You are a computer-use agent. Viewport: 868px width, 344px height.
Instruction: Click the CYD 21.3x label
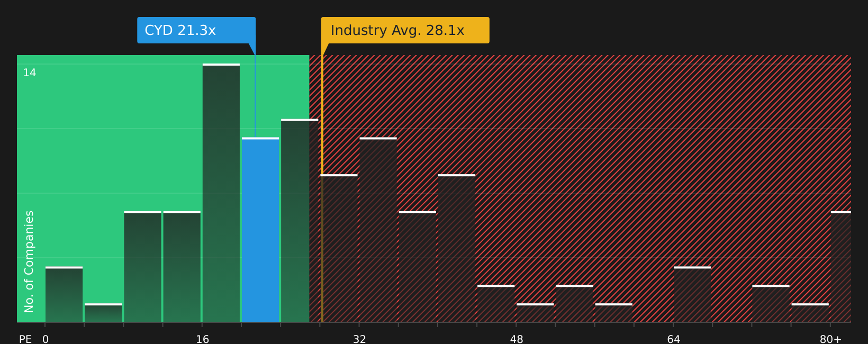196,30
